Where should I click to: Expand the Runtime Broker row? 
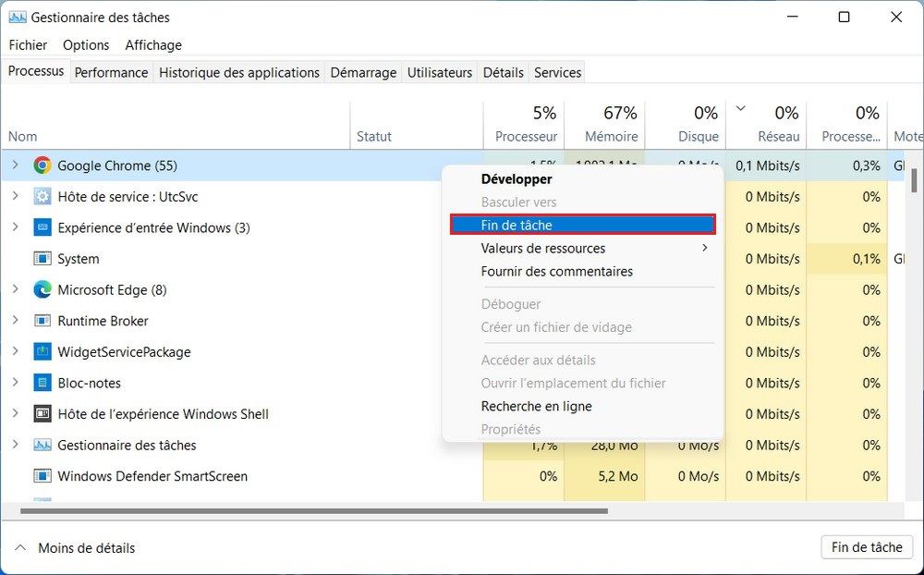tap(16, 320)
